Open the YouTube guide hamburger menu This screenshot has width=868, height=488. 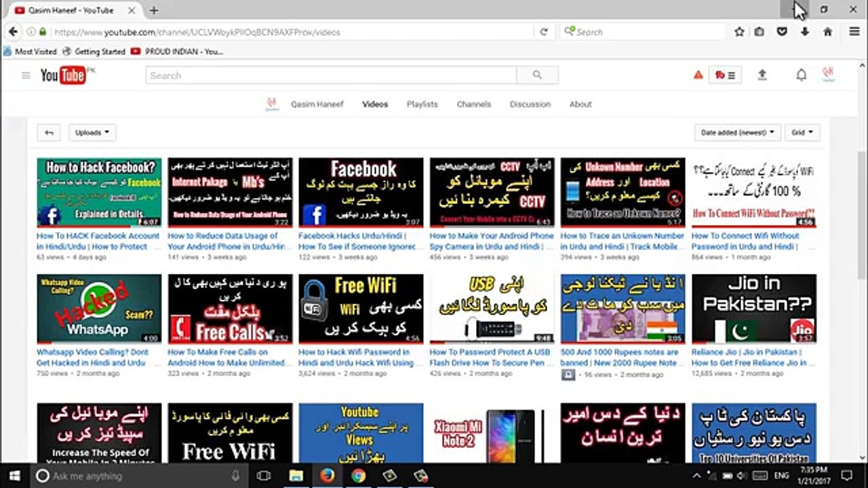[26, 75]
